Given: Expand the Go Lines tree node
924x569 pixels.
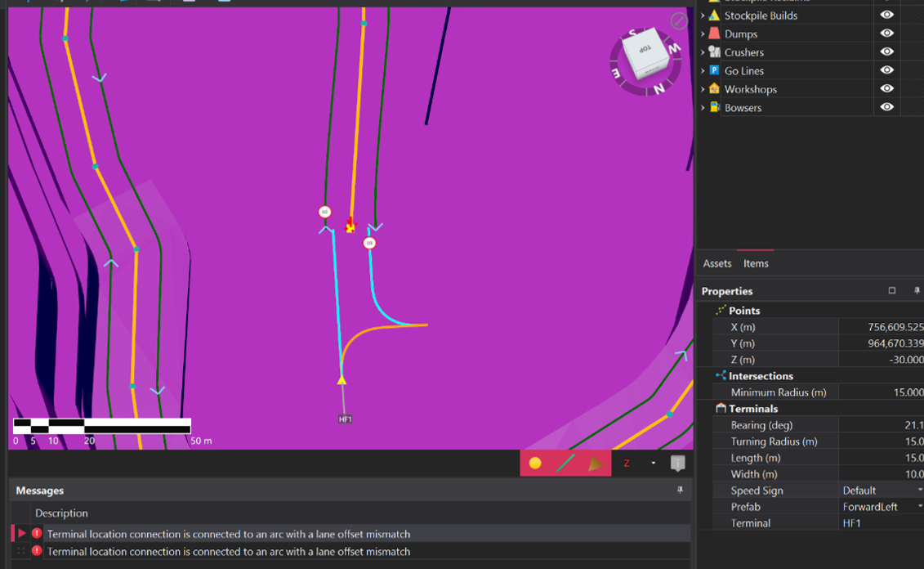Looking at the screenshot, I should click(703, 71).
